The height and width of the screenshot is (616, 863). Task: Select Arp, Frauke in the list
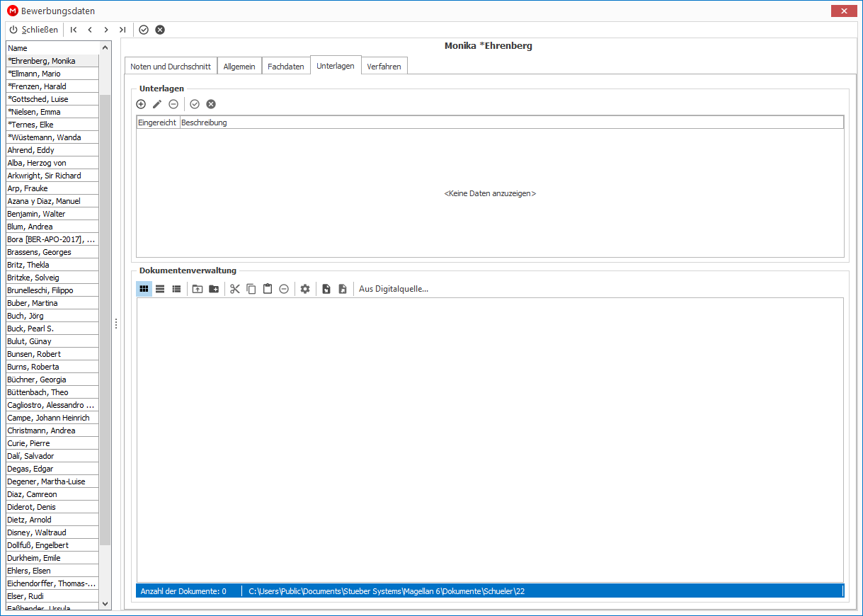click(x=52, y=188)
